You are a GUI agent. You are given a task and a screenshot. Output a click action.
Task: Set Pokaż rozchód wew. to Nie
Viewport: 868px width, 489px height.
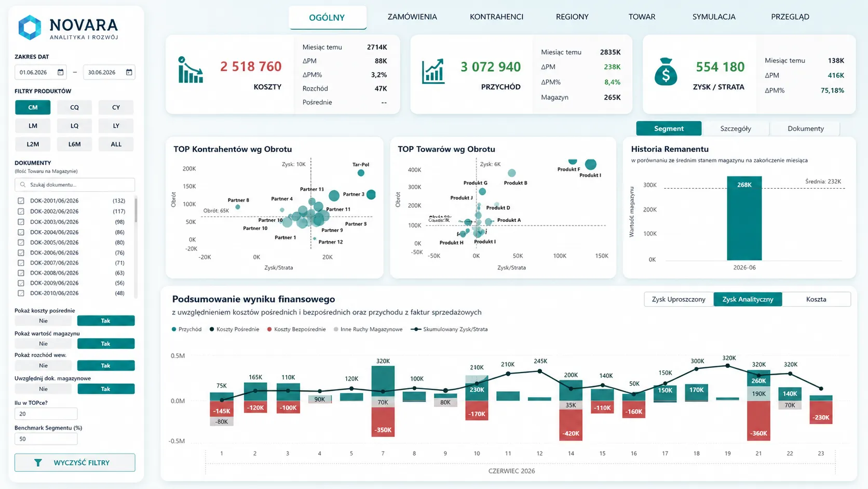pyautogui.click(x=44, y=365)
